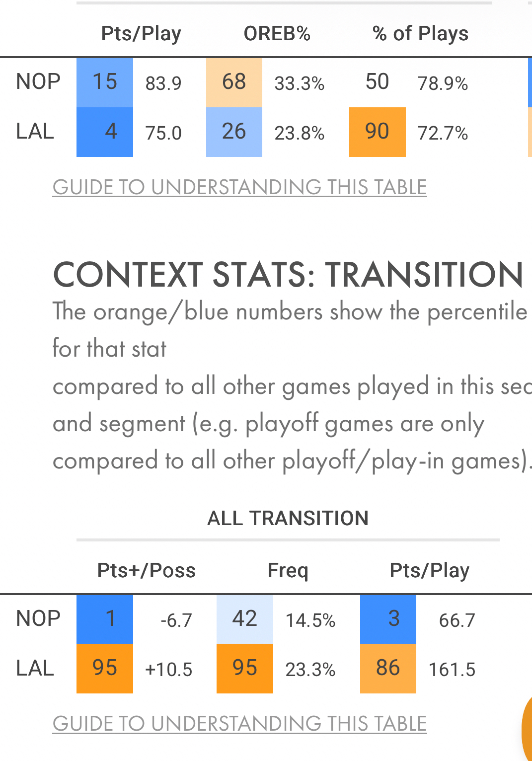Screen dimensions: 532x761
Task: Click the LAL +10.5 Pts+/Poss value
Action: click(168, 670)
